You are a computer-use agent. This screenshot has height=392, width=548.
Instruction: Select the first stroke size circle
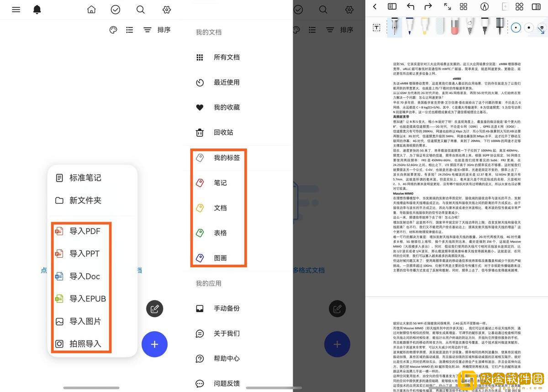click(516, 27)
